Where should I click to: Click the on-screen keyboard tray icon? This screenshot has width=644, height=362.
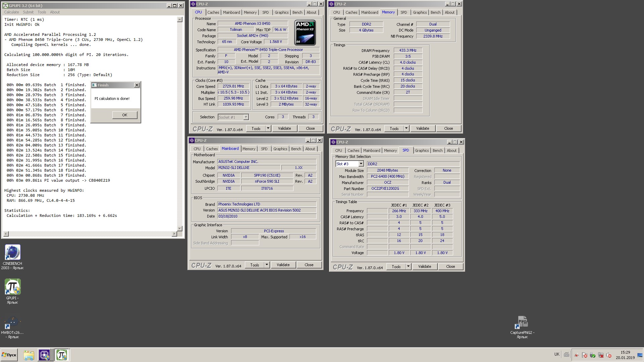point(567,355)
